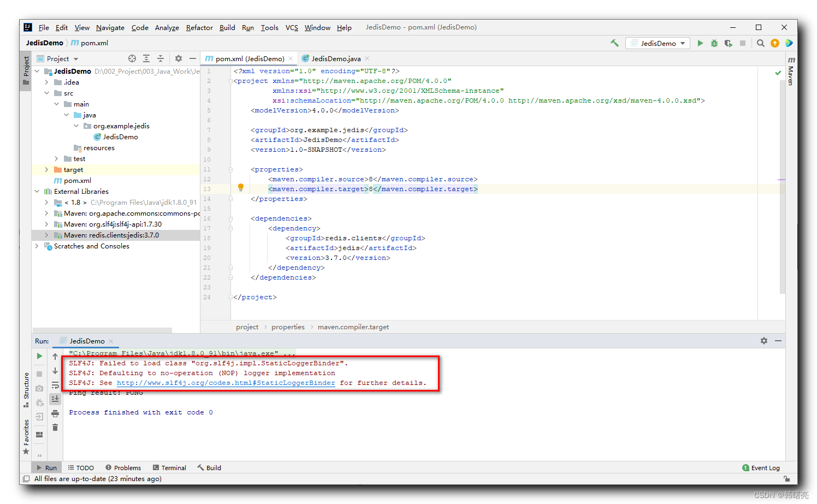The height and width of the screenshot is (504, 817).
Task: Rerun JedisDemo in Run panel
Action: click(x=39, y=356)
